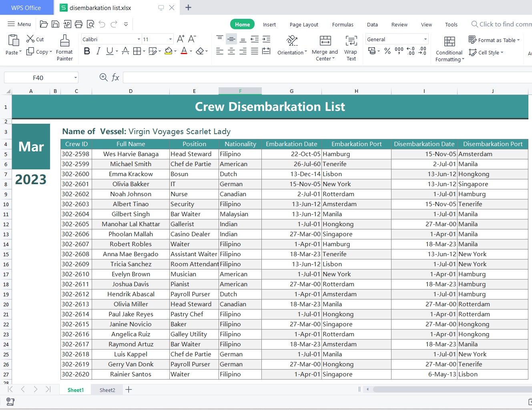This screenshot has width=532, height=410.
Task: Click the Name Box showing F40
Action: 38,78
